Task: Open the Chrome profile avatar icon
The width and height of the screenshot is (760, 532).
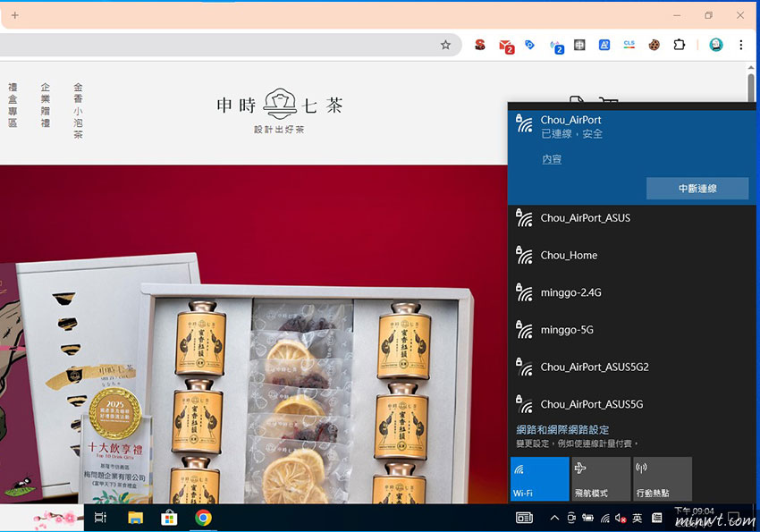Action: (x=716, y=45)
